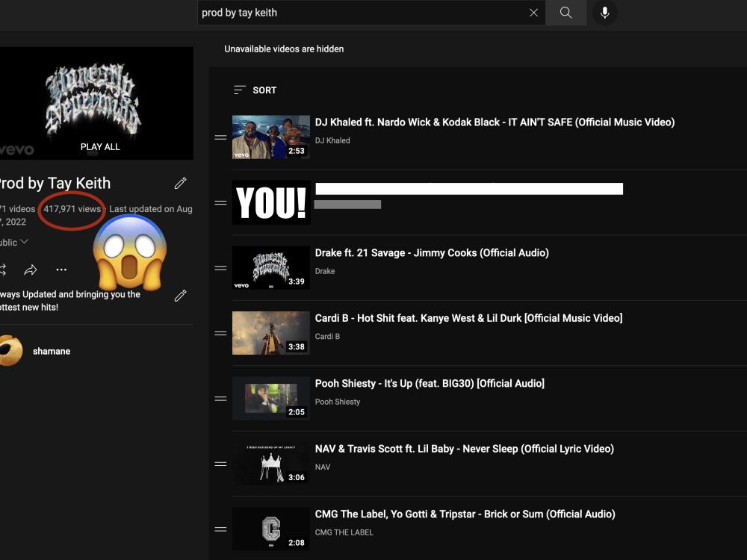Viewport: 747px width, 560px height.
Task: Open title 'Pooh Shiesty - It's Up (feat. BIG30)'
Action: tap(430, 383)
